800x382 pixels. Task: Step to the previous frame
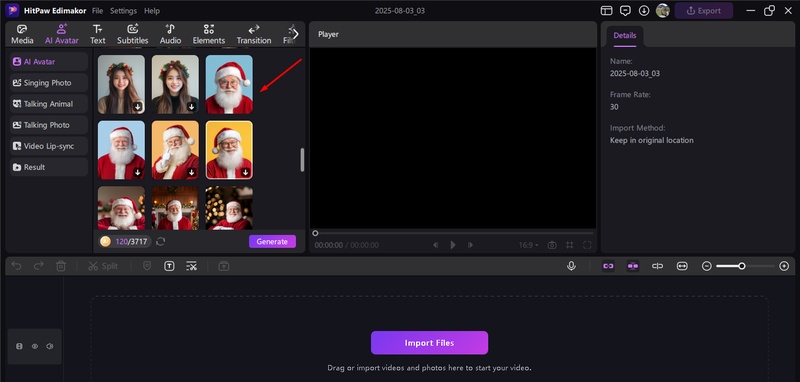coord(435,245)
